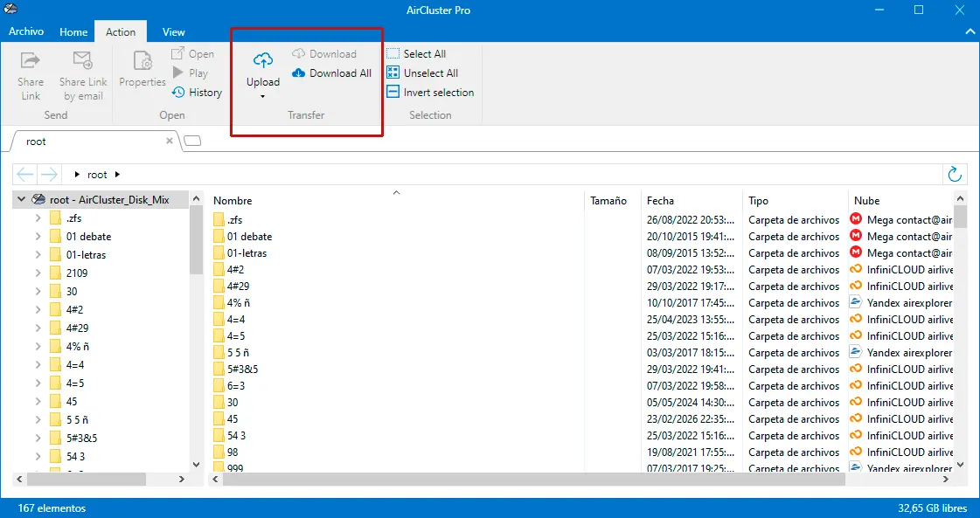Click the Share Link icon
This screenshot has height=518, width=980.
pos(30,60)
